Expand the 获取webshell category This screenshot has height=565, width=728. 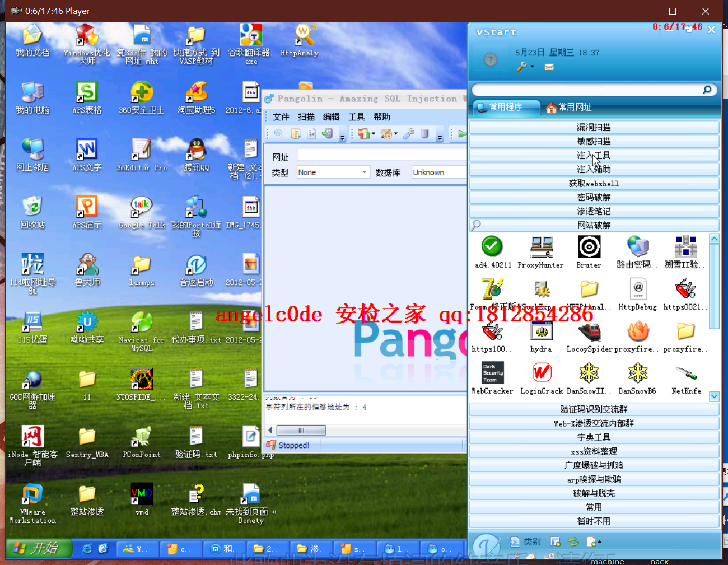594,183
